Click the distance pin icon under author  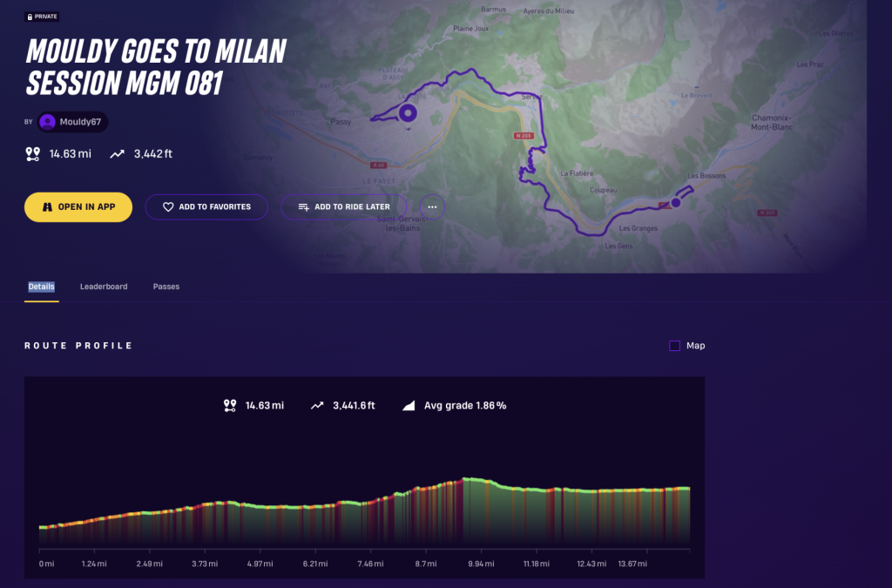(33, 154)
